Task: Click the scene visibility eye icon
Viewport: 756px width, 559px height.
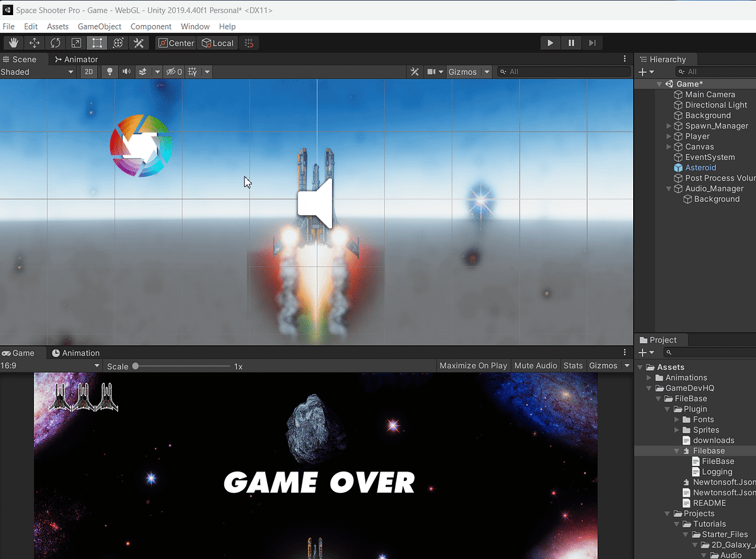Action: 171,71
